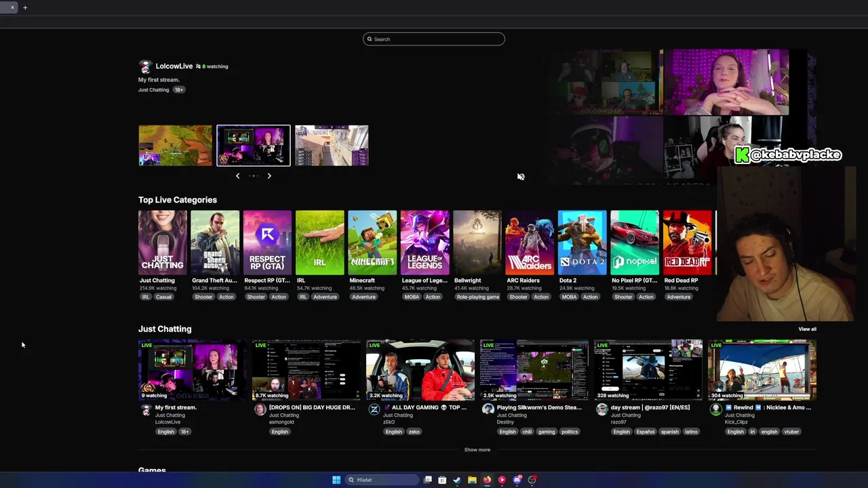Click the Shooter tag under ARC Raiders

tap(518, 297)
